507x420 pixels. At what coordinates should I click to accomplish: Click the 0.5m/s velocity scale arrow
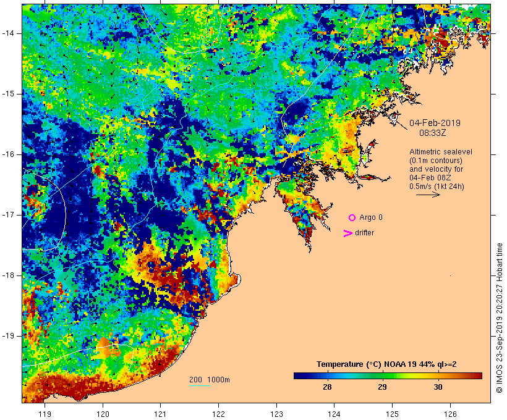428,195
